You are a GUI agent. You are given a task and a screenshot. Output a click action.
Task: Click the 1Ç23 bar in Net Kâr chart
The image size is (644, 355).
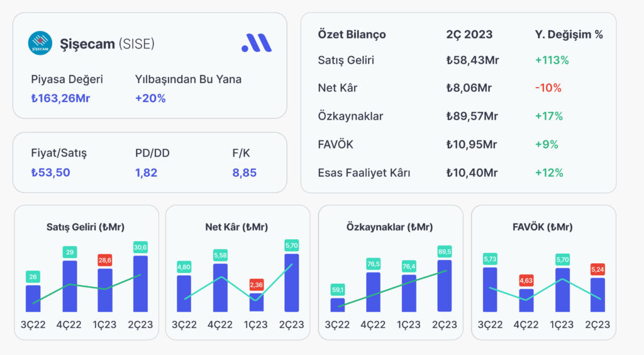point(257,302)
